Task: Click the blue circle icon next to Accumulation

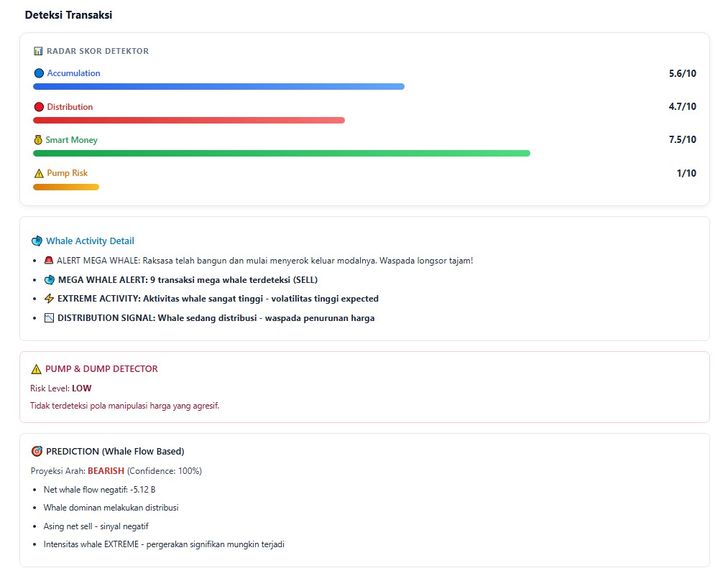Action: (x=39, y=73)
